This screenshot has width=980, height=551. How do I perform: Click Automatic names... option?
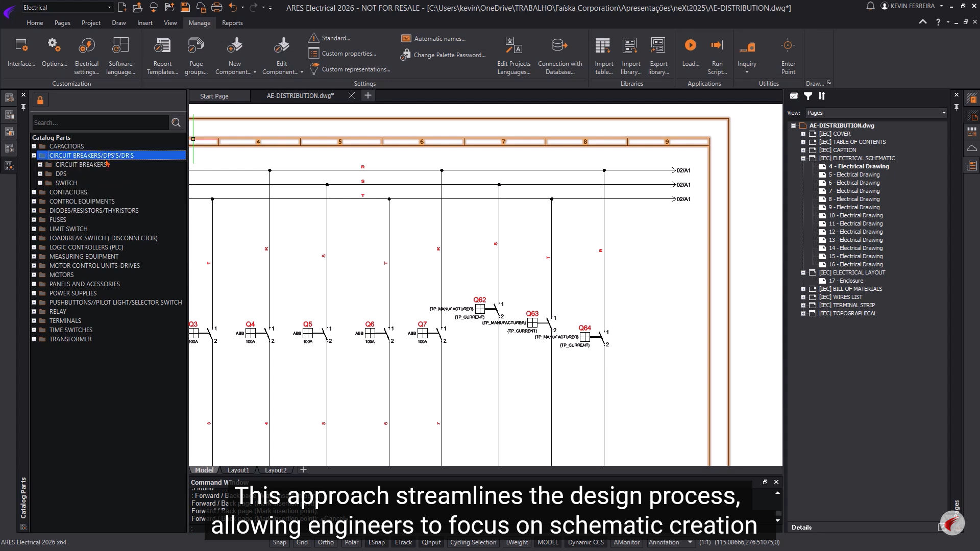pyautogui.click(x=439, y=39)
